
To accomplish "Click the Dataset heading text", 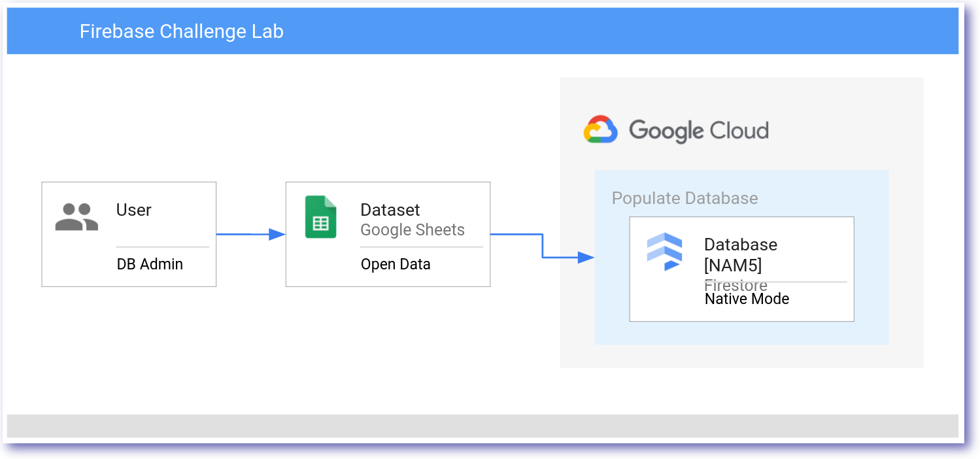I will click(x=390, y=210).
